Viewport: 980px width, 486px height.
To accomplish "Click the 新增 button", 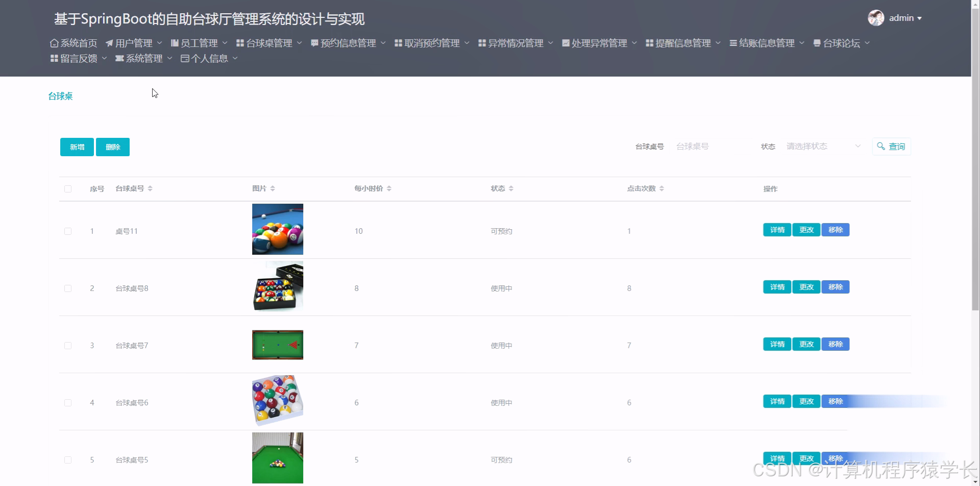I will point(77,147).
